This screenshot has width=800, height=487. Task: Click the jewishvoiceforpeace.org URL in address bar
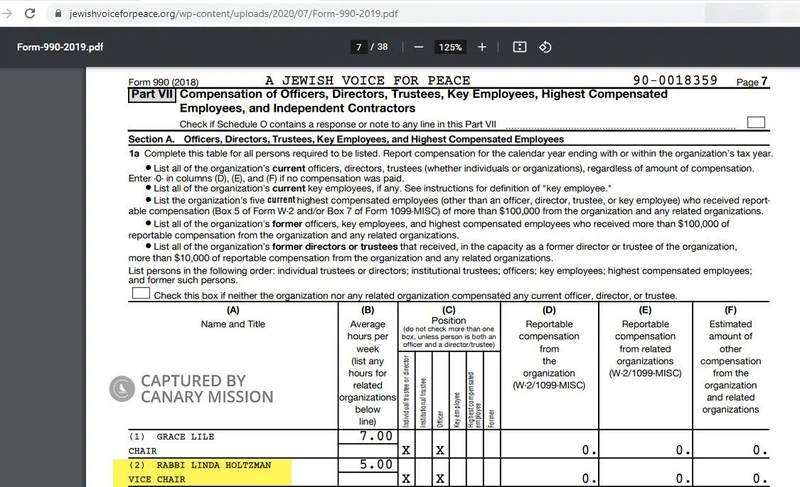[x=234, y=13]
